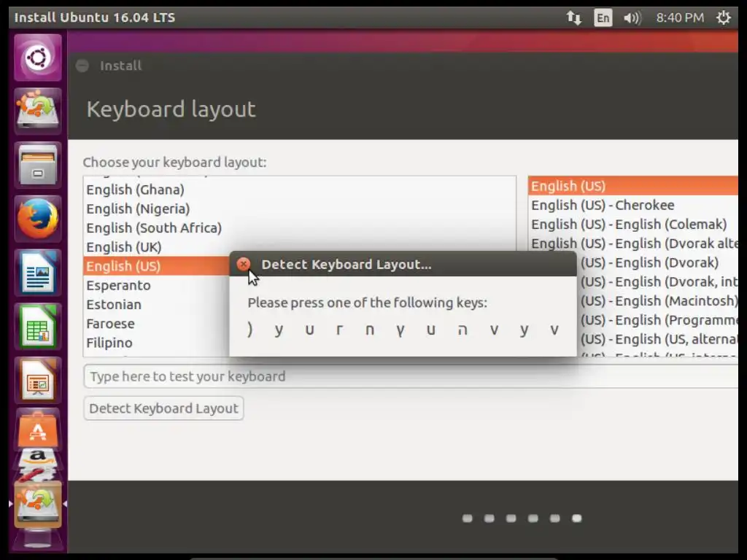Select Estonian layout

point(156,304)
